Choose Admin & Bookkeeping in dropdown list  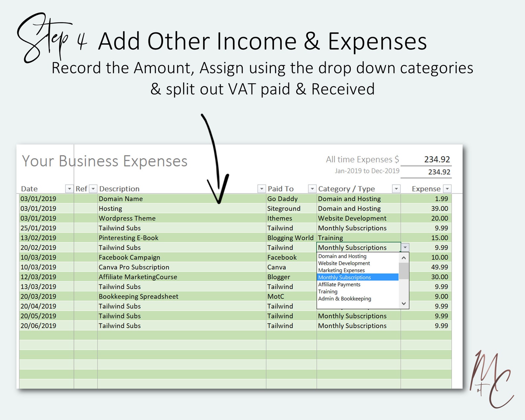click(358, 299)
